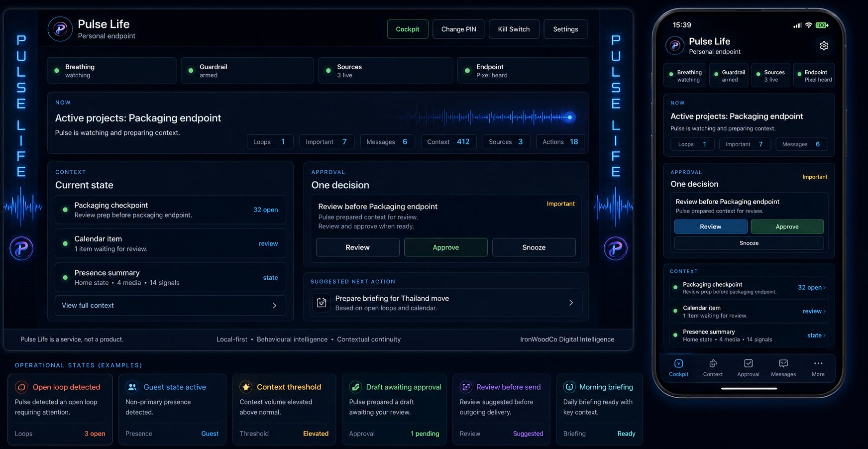
Task: Click the desktop Guardrail armed status chip
Action: [247, 70]
